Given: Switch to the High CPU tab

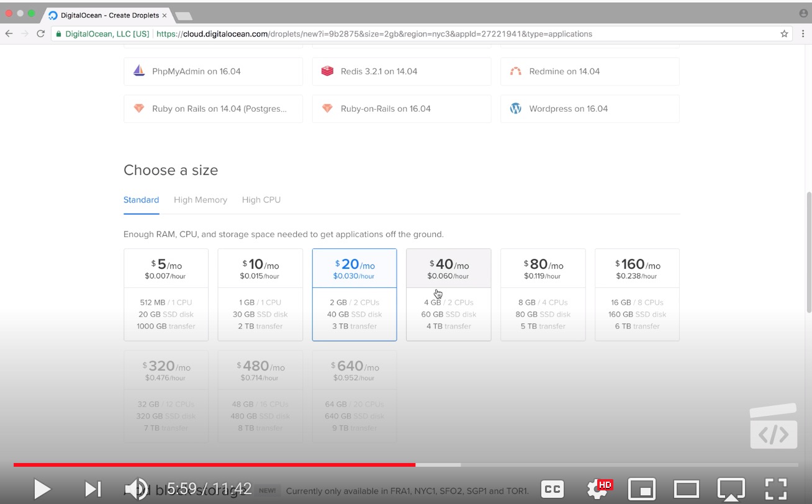Looking at the screenshot, I should point(261,200).
